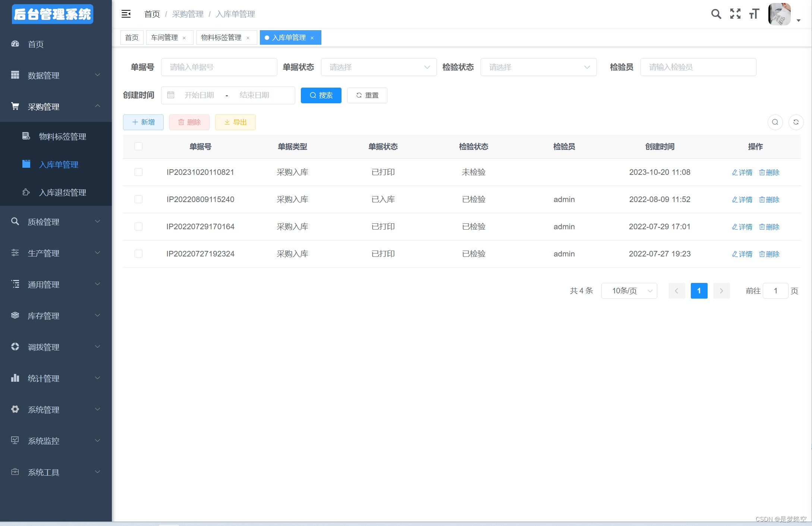Open the 单据状态 dropdown

pyautogui.click(x=379, y=67)
